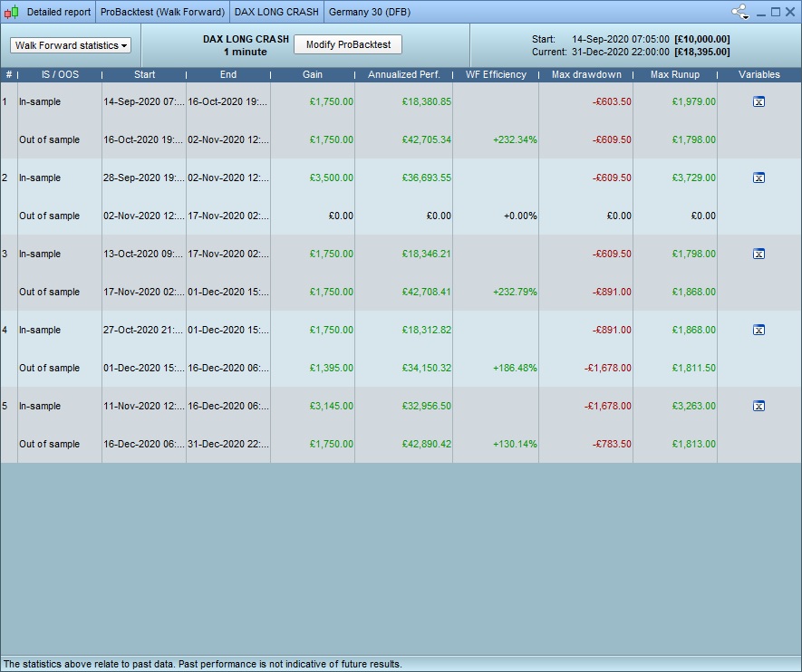Click annualized perf £42,705.34
Image resolution: width=802 pixels, height=672 pixels.
tap(427, 139)
